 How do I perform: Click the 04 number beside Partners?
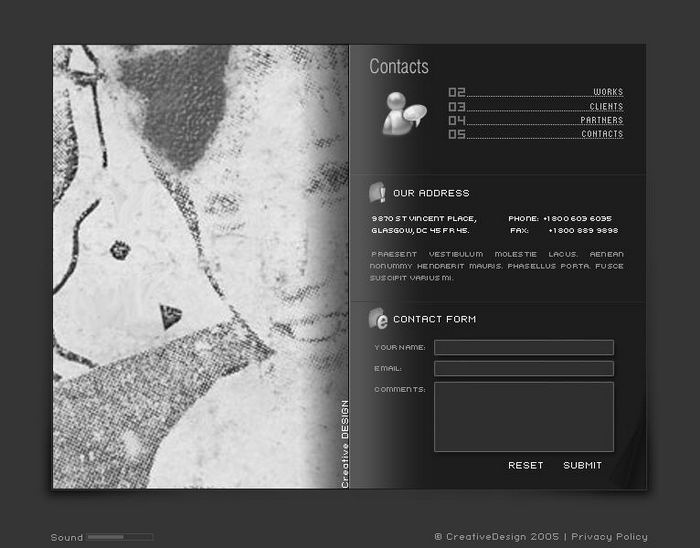tap(457, 120)
